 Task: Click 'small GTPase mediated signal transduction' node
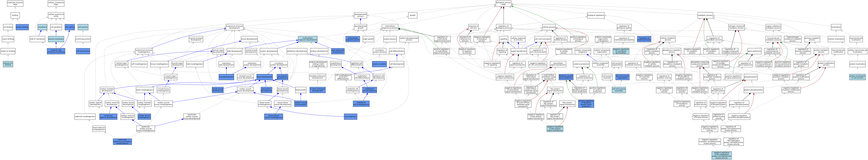click(549, 77)
